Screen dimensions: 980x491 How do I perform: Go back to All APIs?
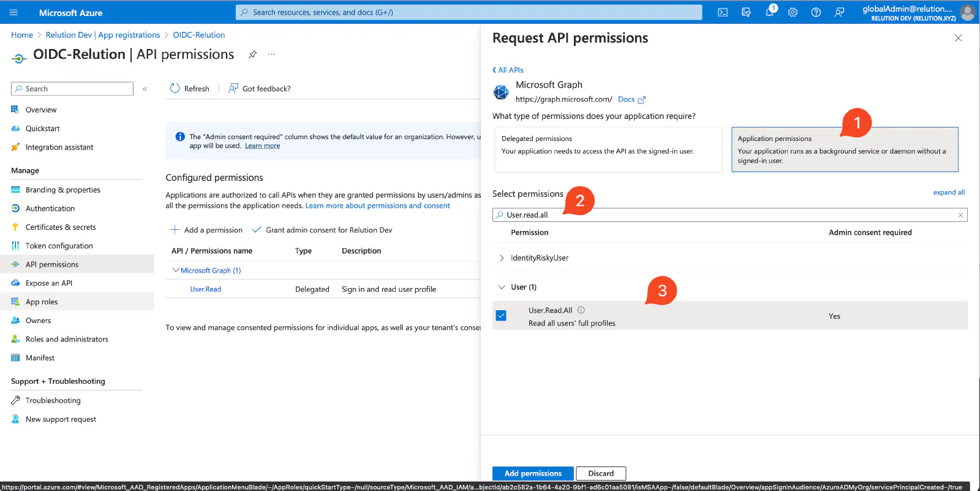tap(508, 70)
